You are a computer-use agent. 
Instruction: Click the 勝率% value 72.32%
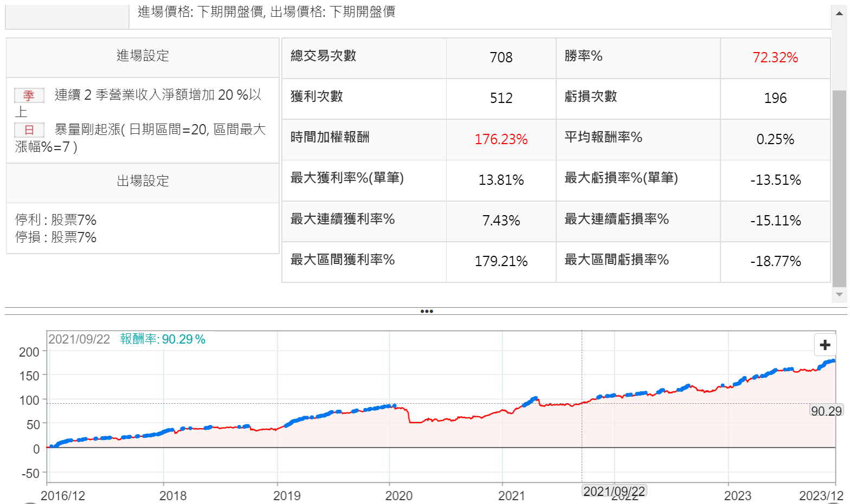pyautogui.click(x=775, y=57)
